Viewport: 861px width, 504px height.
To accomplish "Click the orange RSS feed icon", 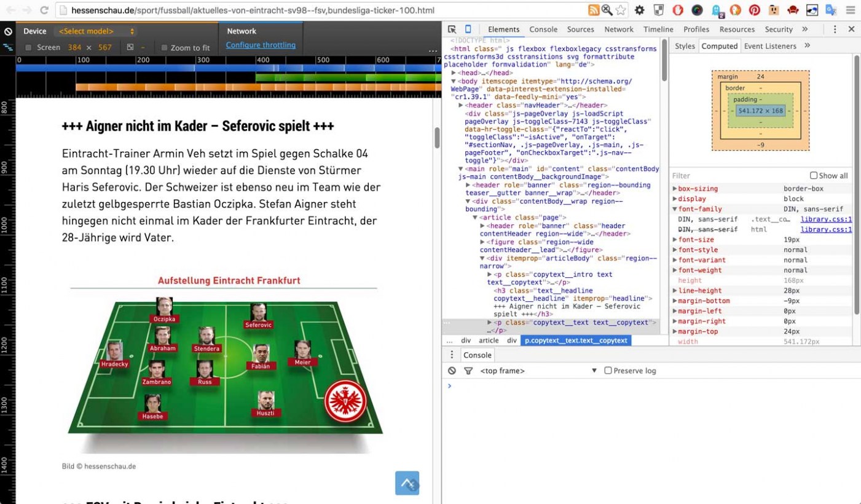I will 594,10.
